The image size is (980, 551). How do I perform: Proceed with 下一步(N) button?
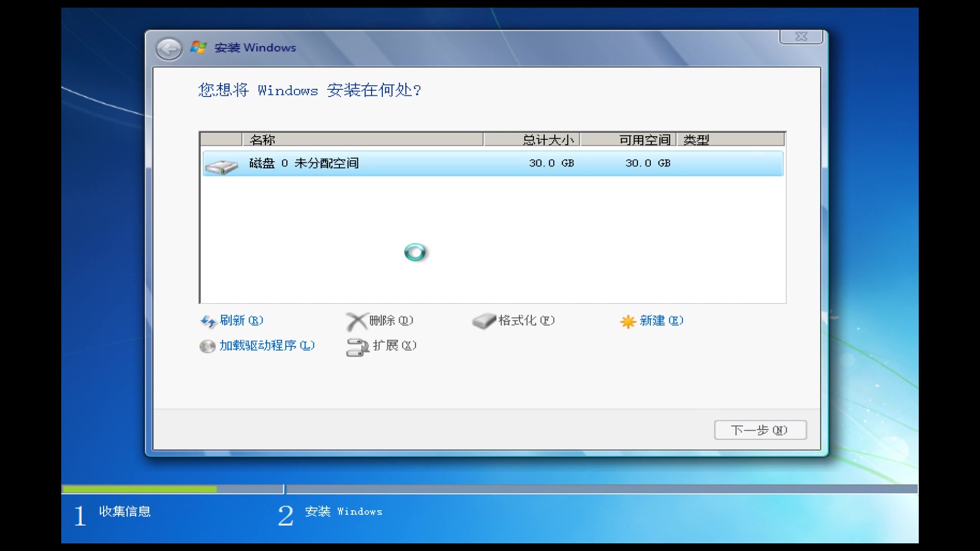[761, 430]
